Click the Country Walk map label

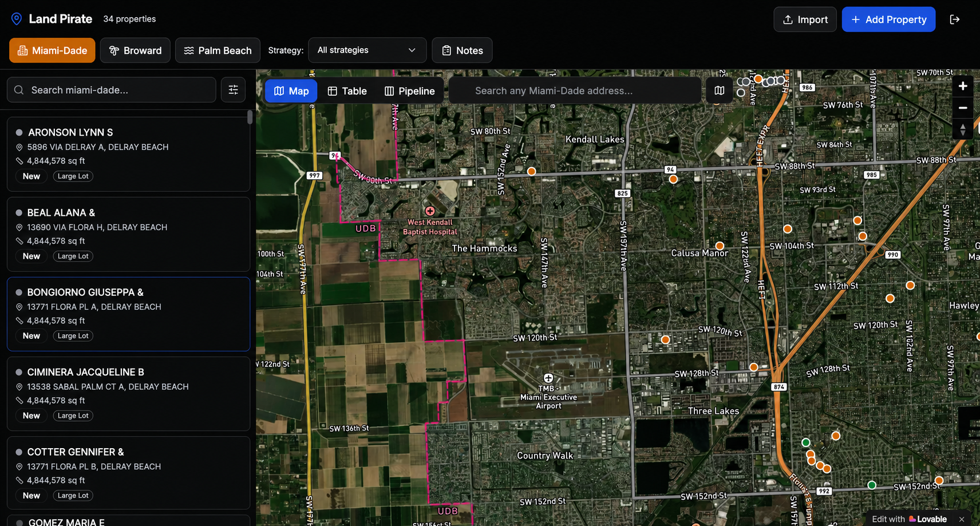(x=545, y=456)
